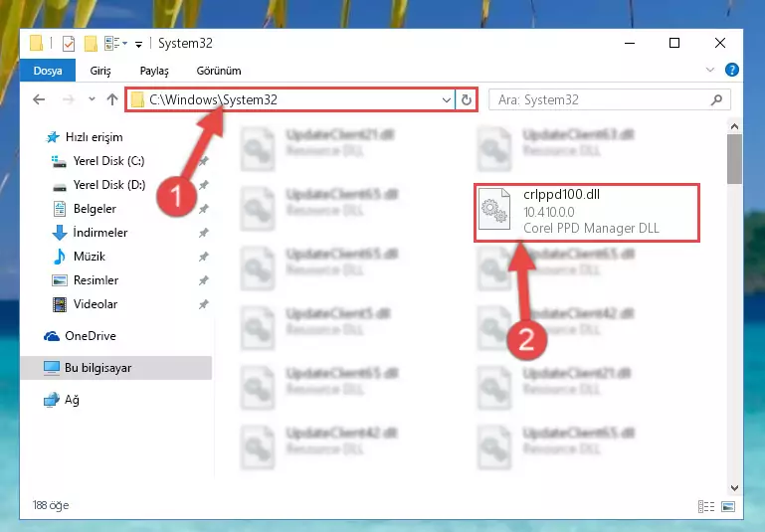Viewport: 765px width, 532px height.
Task: Open Belgeler in the sidebar
Action: coord(95,209)
